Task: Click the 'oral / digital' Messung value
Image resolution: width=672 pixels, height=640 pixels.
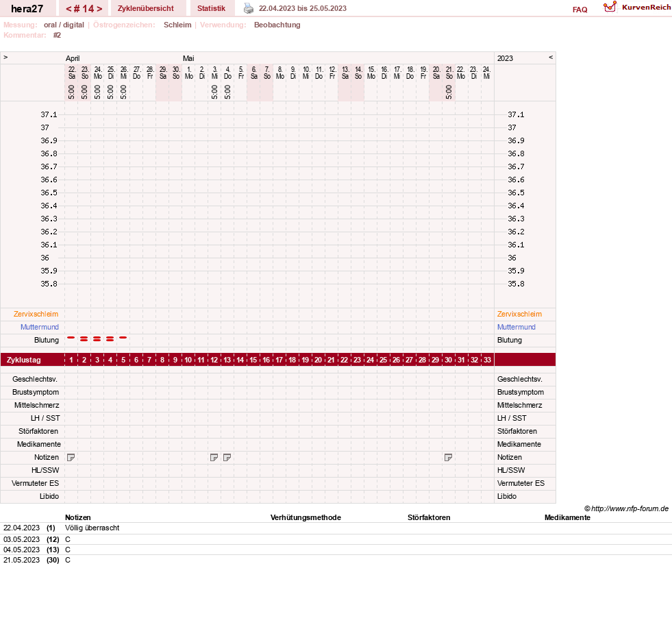Action: click(x=64, y=25)
